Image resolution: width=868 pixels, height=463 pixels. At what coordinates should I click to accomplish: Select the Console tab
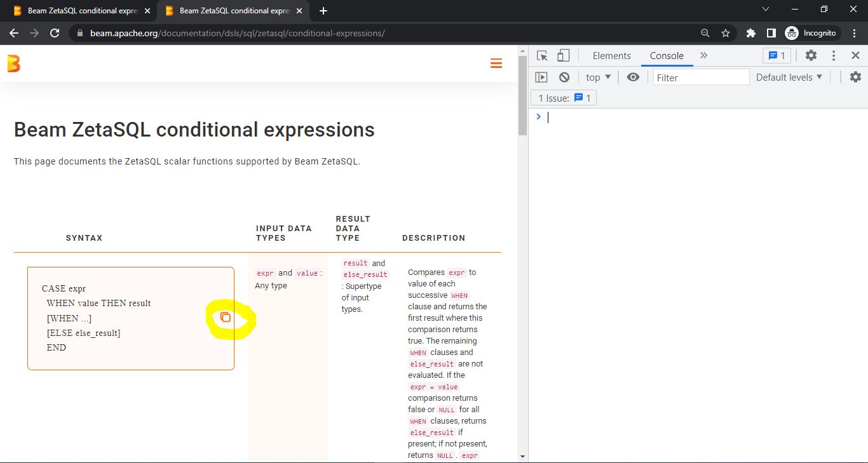pos(667,56)
